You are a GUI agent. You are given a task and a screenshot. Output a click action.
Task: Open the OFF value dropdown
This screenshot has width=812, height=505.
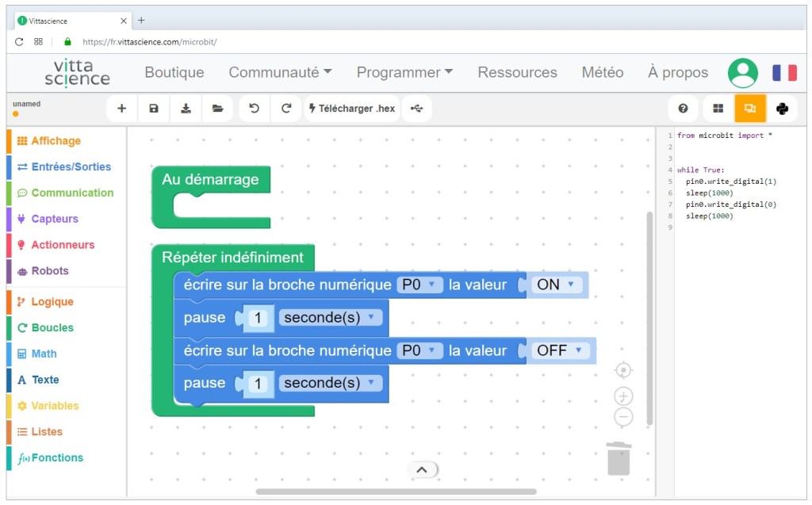point(579,350)
